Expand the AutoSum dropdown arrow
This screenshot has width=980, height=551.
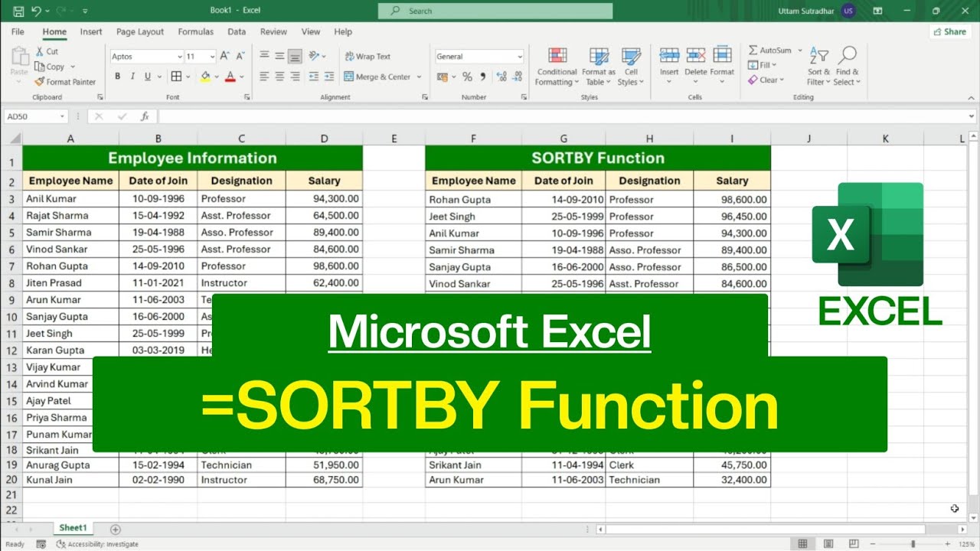(800, 51)
